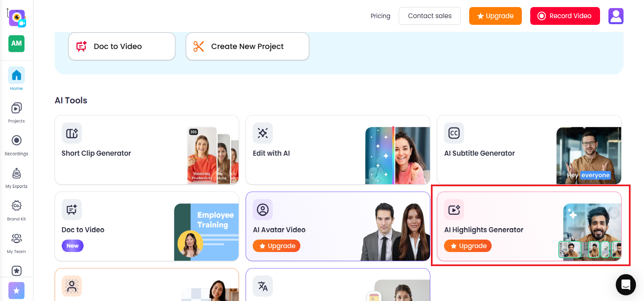Start recording with Record Video button
Screen dimensions: 644x301
tap(564, 16)
